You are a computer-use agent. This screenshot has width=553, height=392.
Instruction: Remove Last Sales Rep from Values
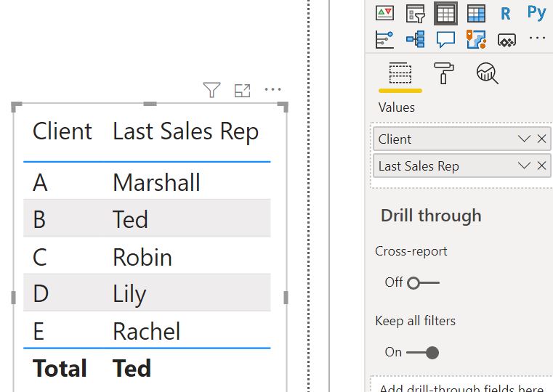point(541,166)
